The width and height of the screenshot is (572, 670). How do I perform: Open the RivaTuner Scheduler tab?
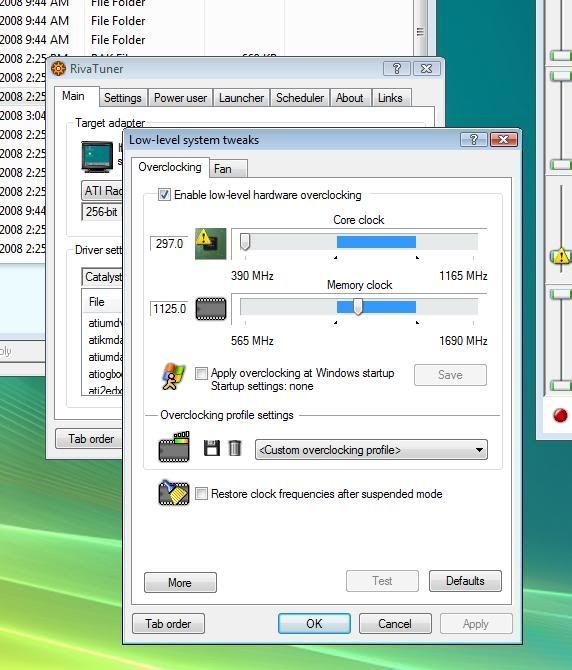click(x=300, y=98)
